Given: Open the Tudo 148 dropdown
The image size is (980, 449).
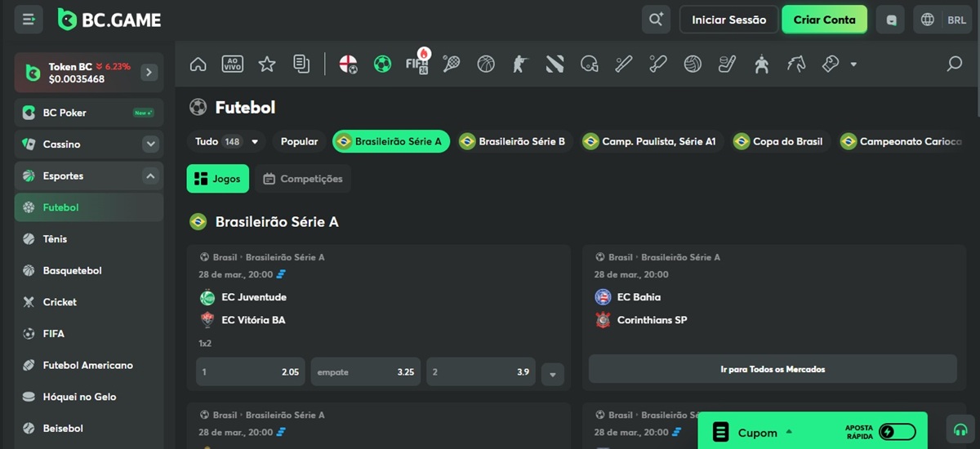Looking at the screenshot, I should [226, 141].
